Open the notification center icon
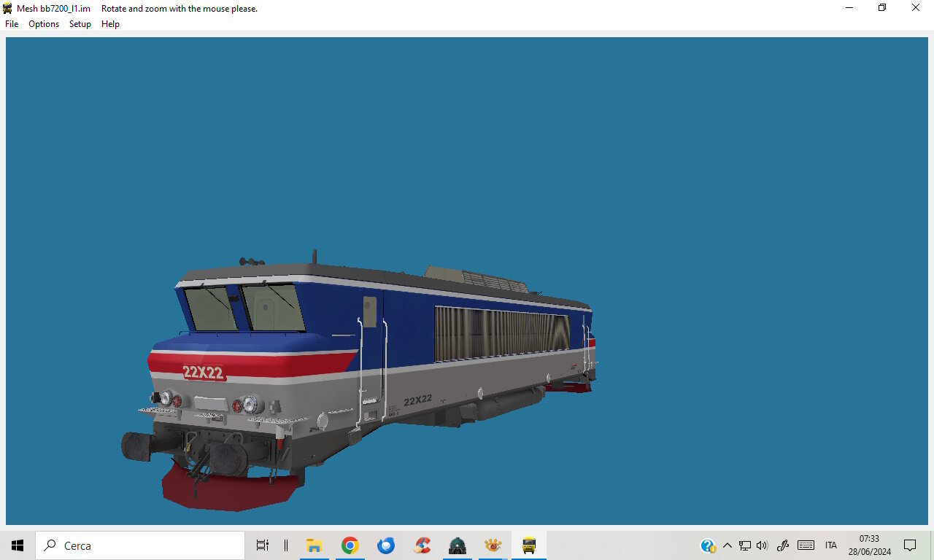The image size is (934, 560). (x=910, y=545)
